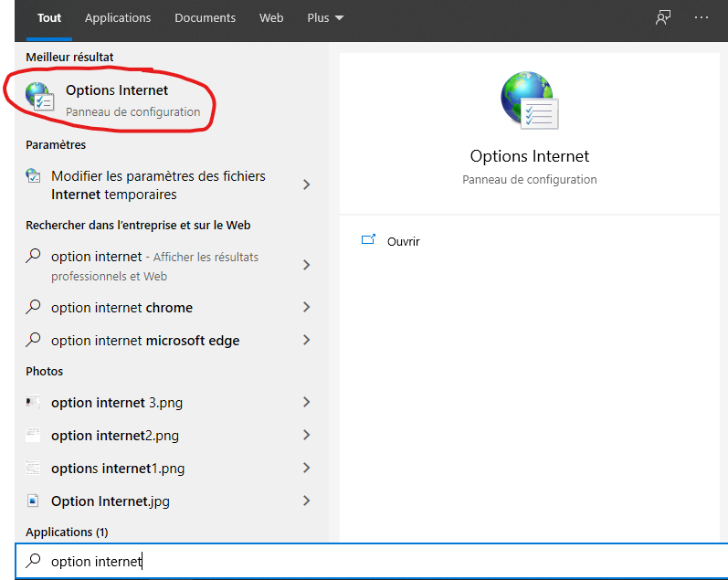Click thumbnail of option internet2.png
This screenshot has width=728, height=580.
(33, 435)
